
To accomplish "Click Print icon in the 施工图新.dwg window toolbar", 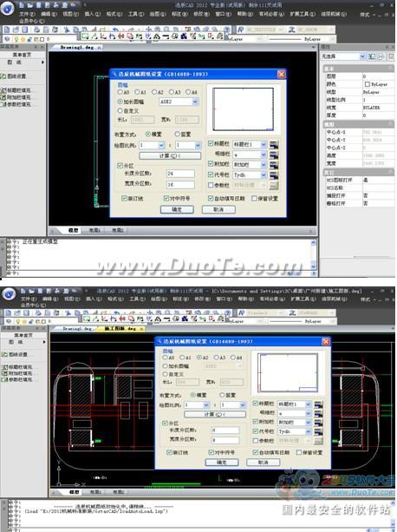I will (39, 312).
